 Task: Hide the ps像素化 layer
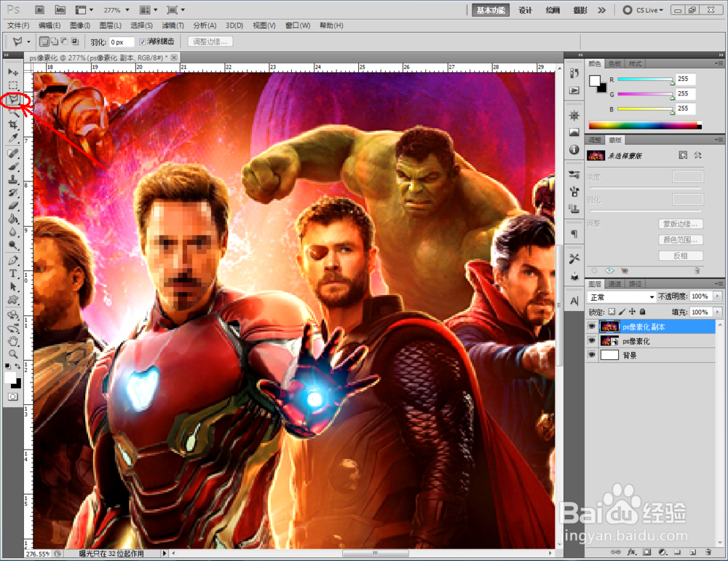coord(591,341)
